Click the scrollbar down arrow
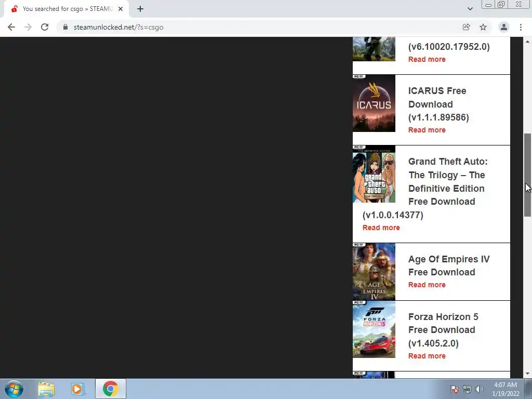 [x=528, y=374]
